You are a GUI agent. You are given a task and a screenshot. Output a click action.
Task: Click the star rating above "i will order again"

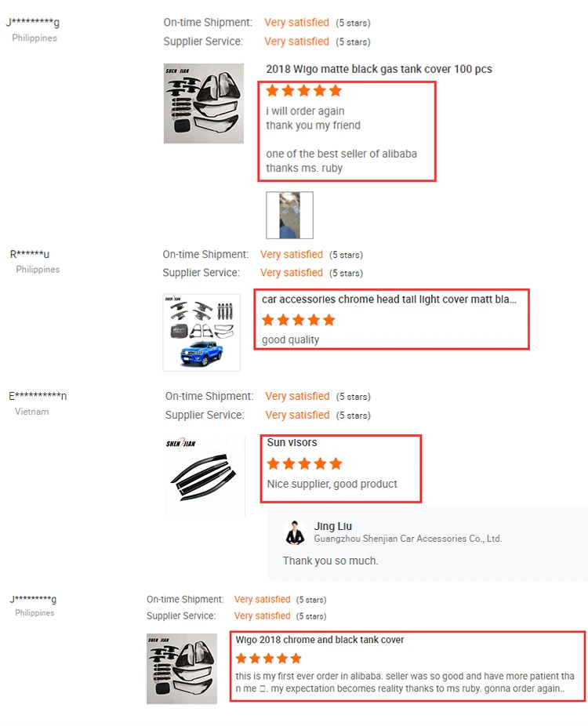[x=303, y=91]
